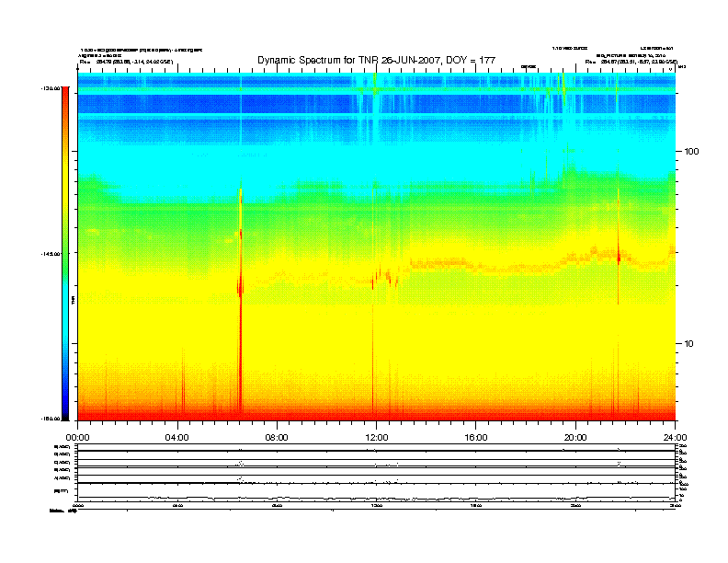The height and width of the screenshot is (563, 728).
Task: Click the 00:00 time axis label
Action: [77, 438]
